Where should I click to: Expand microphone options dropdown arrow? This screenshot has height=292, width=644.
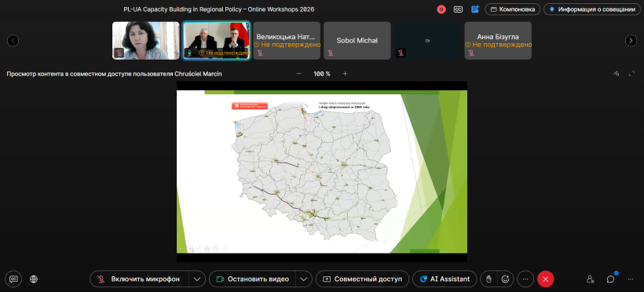click(x=197, y=279)
